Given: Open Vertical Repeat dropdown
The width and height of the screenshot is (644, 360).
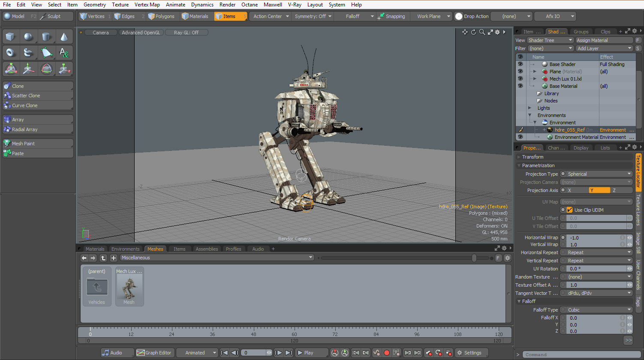Looking at the screenshot, I should (x=599, y=261).
